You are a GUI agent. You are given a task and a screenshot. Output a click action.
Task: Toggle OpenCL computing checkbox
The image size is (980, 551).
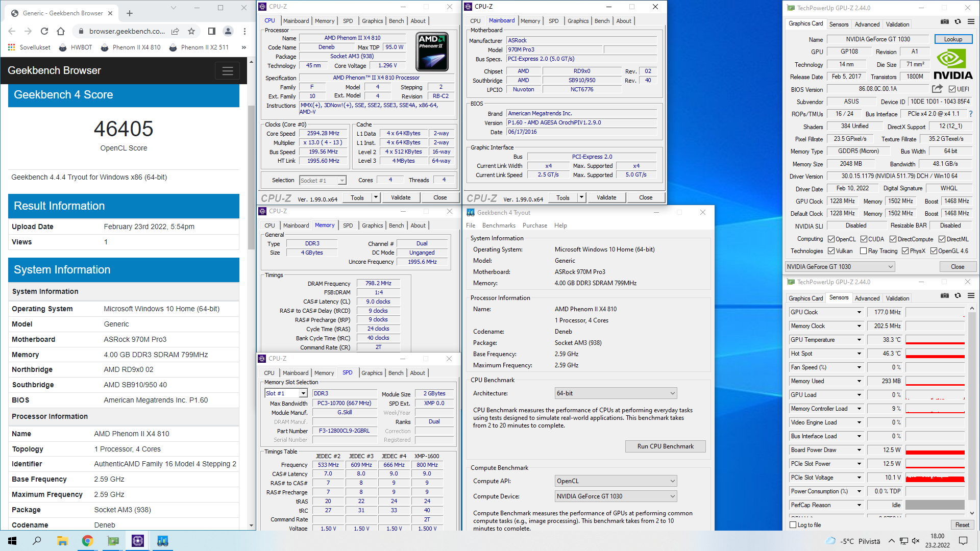(x=831, y=239)
